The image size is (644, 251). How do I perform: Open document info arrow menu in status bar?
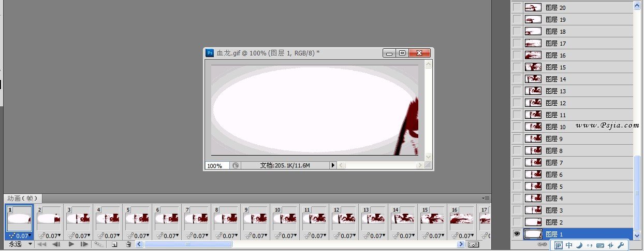[x=333, y=165]
